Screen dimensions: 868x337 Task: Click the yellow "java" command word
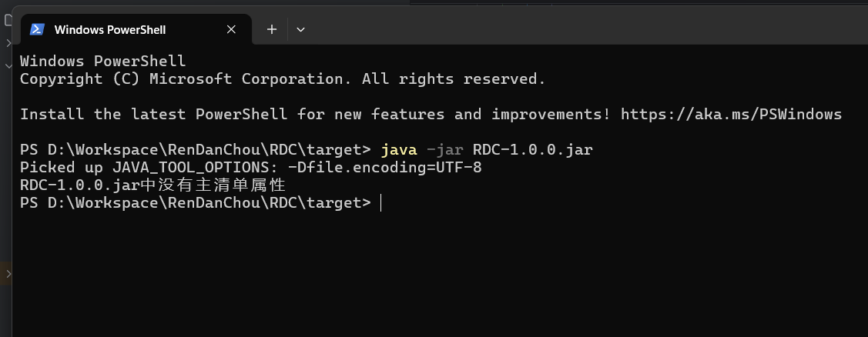click(399, 149)
